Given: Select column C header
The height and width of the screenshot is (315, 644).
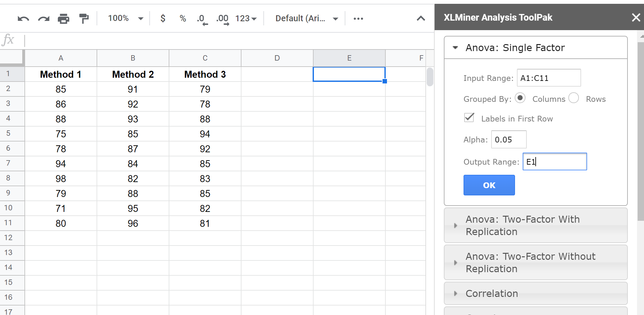Looking at the screenshot, I should [205, 58].
